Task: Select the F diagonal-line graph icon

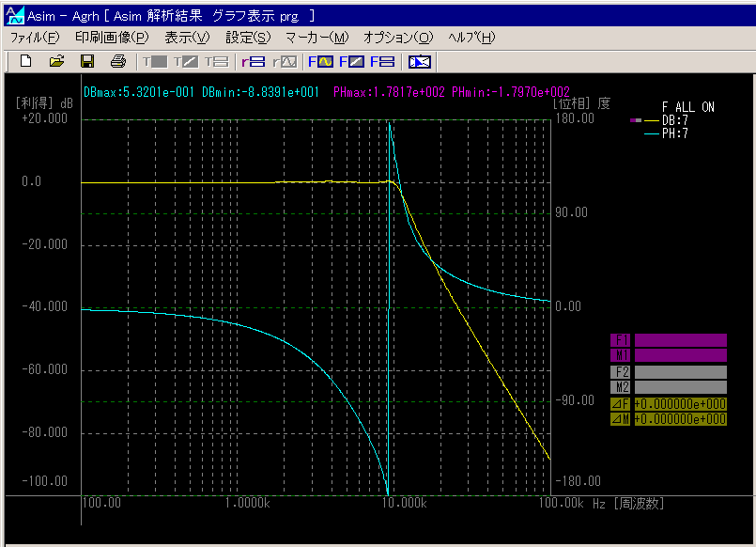Action: 351,62
